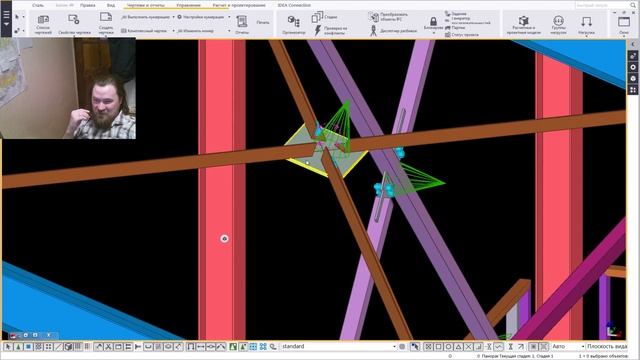Switch to the Управление ribbon tab
This screenshot has height=360, width=640.
(189, 5)
